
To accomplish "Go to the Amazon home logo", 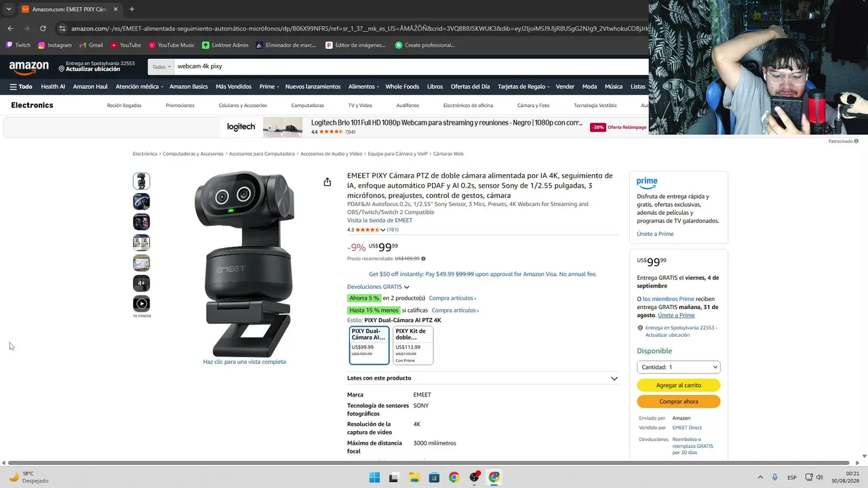I will [x=29, y=67].
